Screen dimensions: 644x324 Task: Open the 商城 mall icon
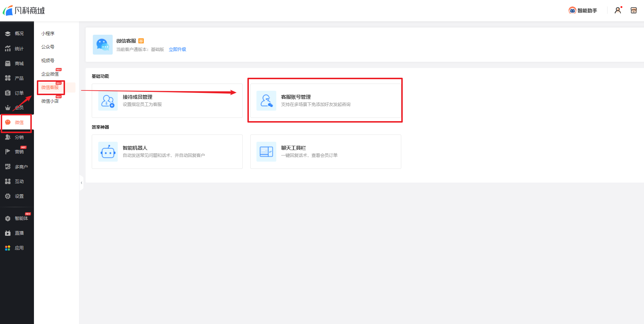tap(8, 63)
